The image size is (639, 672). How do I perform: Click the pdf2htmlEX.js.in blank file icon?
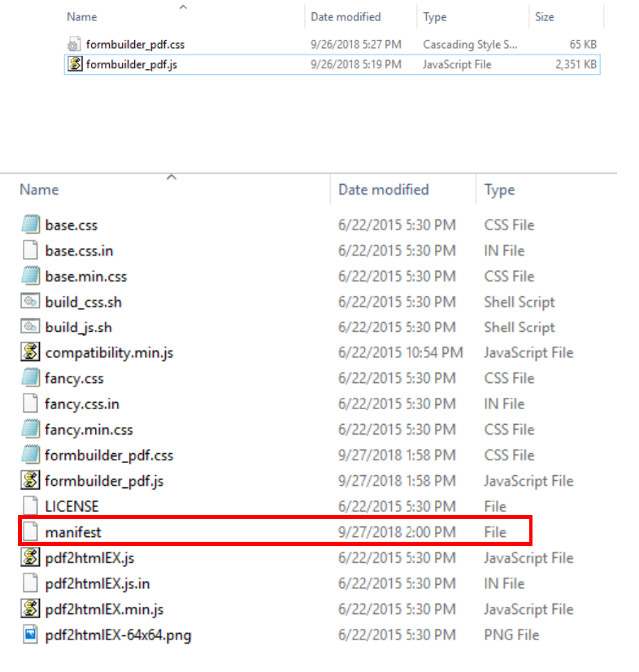30,583
